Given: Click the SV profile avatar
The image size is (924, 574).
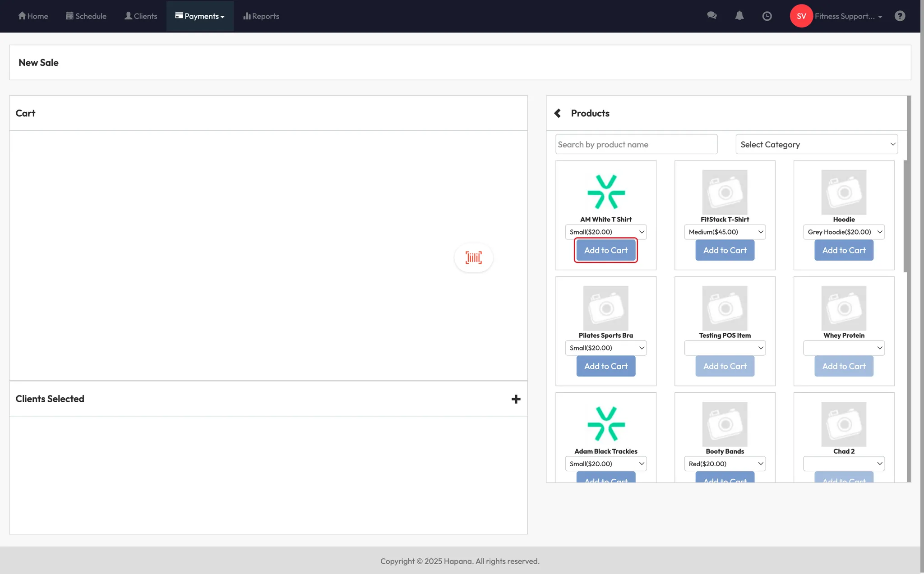Looking at the screenshot, I should pos(801,16).
